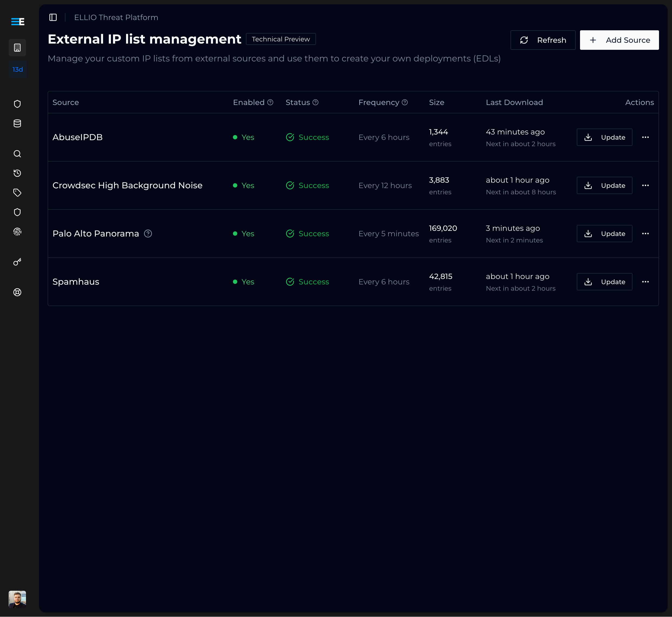The image size is (672, 617).
Task: Open the history clock icon in sidebar
Action: pos(17,173)
